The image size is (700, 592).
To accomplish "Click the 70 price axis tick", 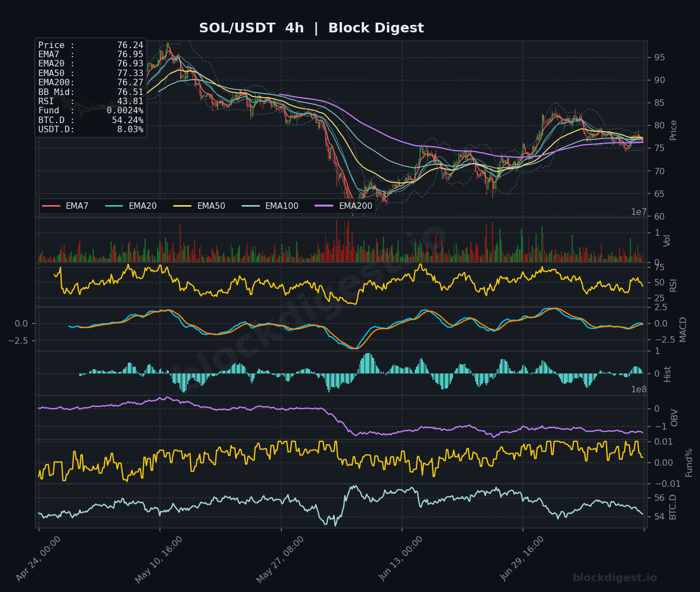I will 660,171.
